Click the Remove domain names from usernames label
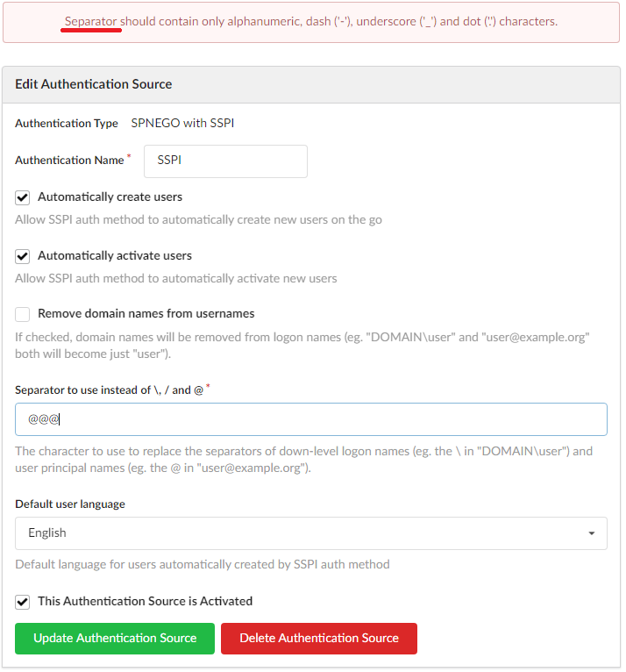Screen dimensions: 626x672 pos(146,313)
